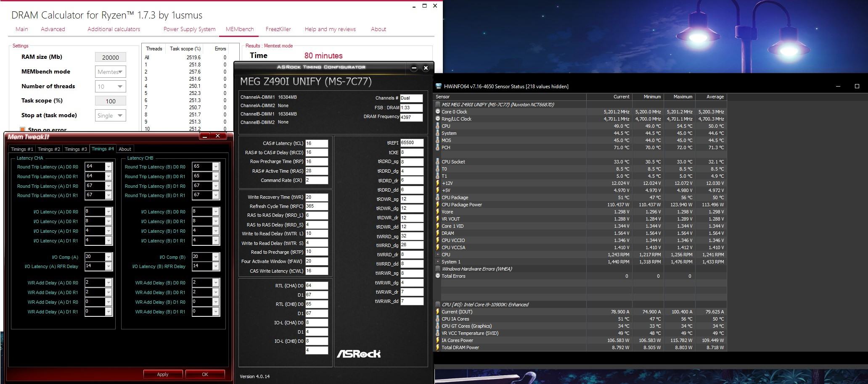
Task: Click the thermometer icon beside PCH
Action: [x=438, y=147]
